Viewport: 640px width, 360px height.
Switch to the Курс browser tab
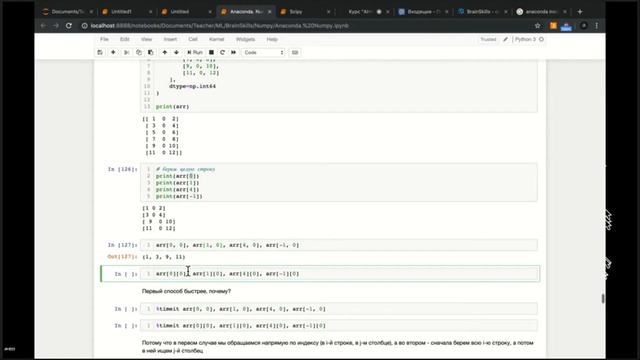tap(364, 12)
